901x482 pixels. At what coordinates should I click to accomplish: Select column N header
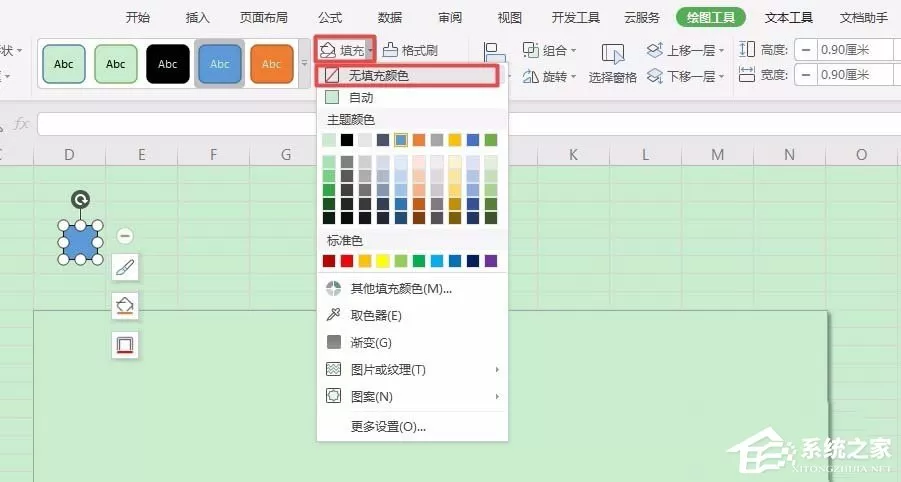tap(790, 155)
